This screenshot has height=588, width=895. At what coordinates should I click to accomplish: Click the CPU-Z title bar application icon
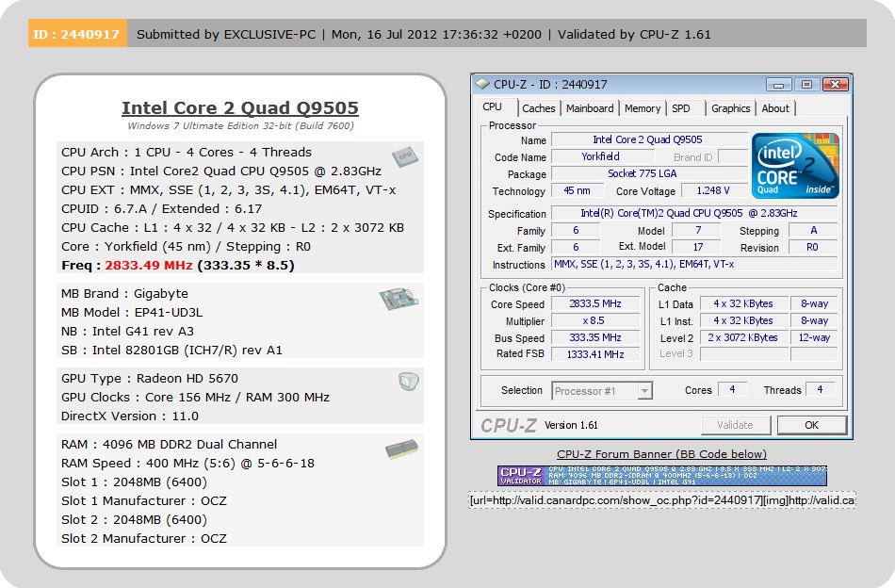point(482,85)
